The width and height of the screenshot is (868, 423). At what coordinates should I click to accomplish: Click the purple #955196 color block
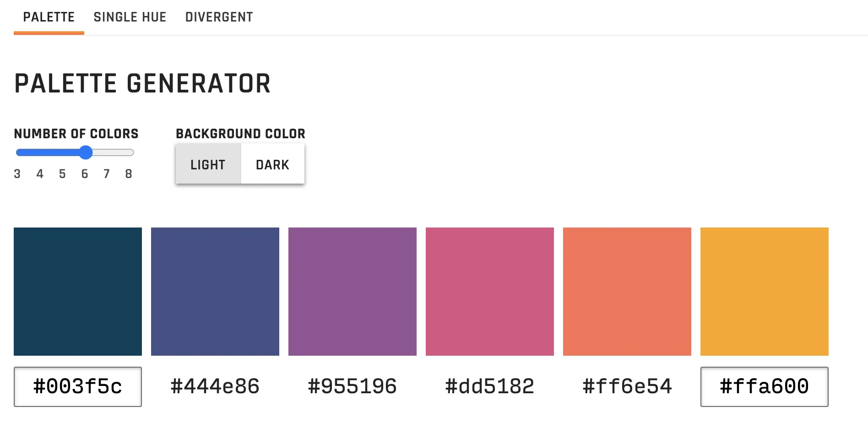352,292
